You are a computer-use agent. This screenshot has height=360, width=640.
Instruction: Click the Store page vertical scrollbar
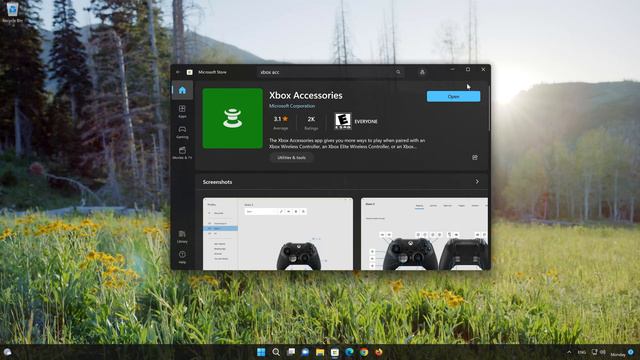489,108
